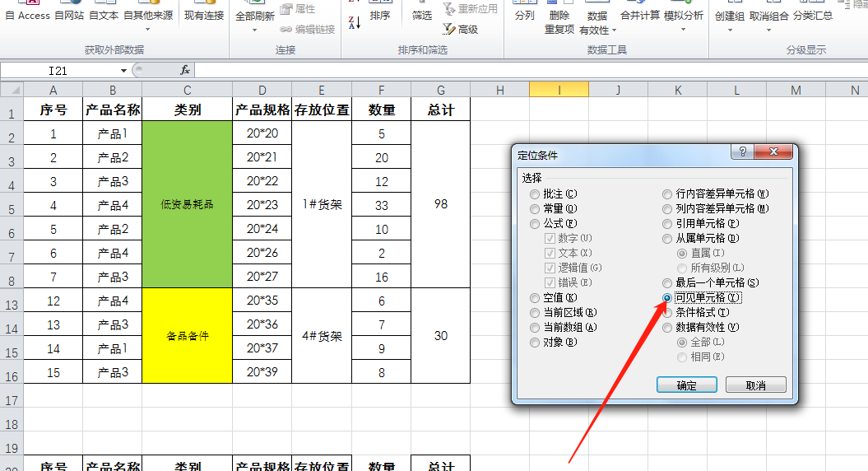This screenshot has height=471, width=868.
Task: Click the 4#货架 merged cell
Action: (322, 335)
